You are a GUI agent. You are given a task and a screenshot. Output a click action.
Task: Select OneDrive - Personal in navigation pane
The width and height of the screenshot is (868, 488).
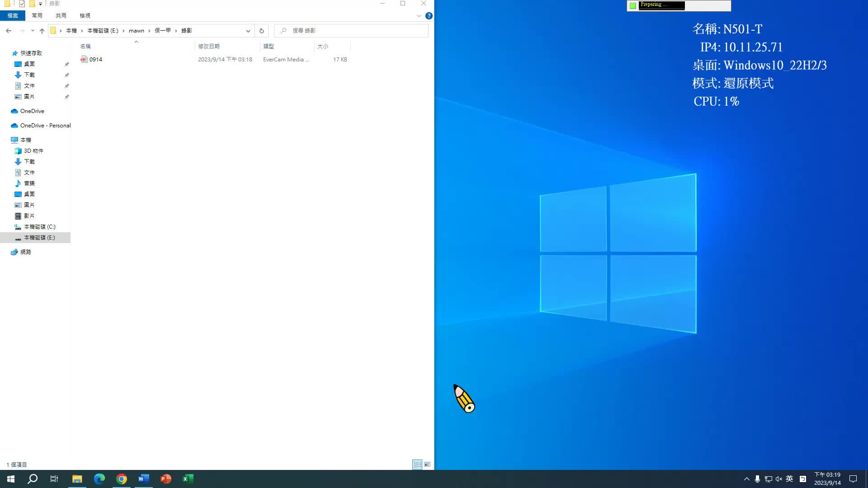tap(45, 126)
